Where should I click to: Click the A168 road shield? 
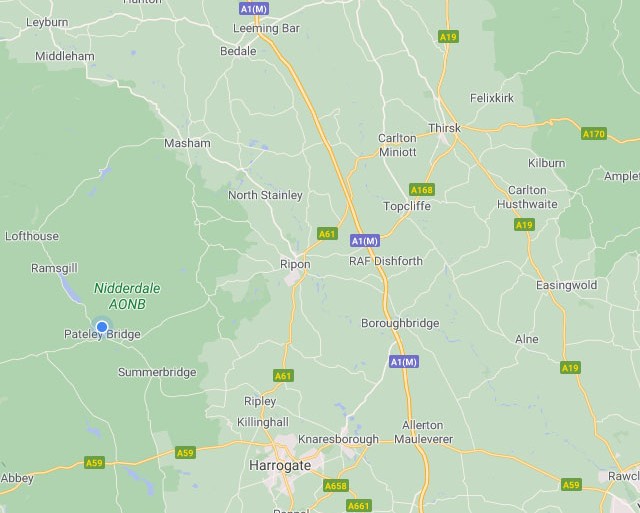click(422, 190)
